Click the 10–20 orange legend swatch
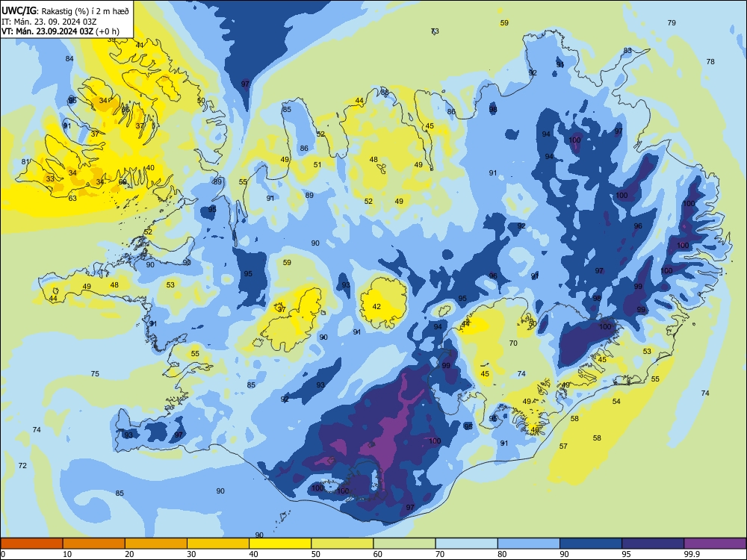 (x=94, y=544)
